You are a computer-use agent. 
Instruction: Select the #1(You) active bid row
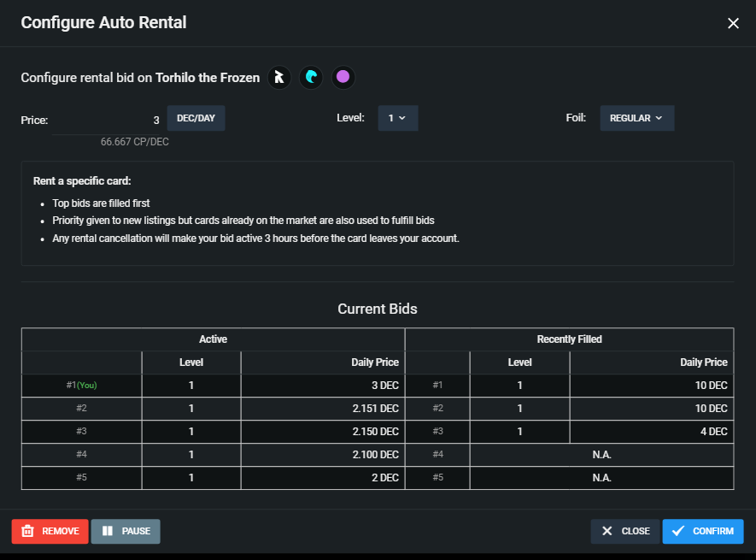pyautogui.click(x=213, y=386)
